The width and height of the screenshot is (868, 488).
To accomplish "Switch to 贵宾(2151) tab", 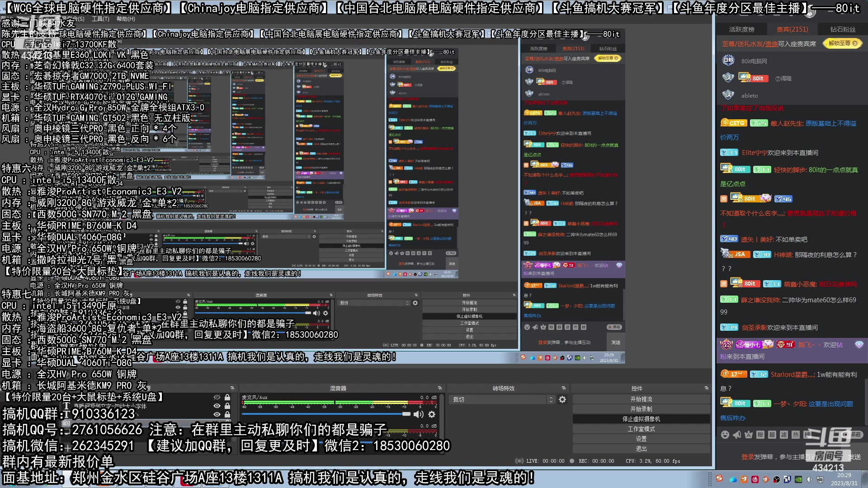I will tap(793, 29).
